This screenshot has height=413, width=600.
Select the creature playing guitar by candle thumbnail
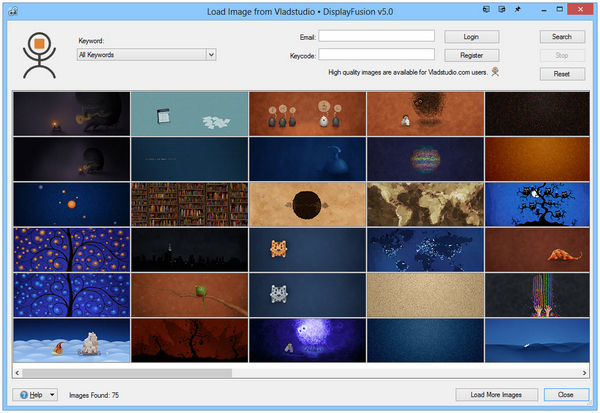tap(72, 114)
